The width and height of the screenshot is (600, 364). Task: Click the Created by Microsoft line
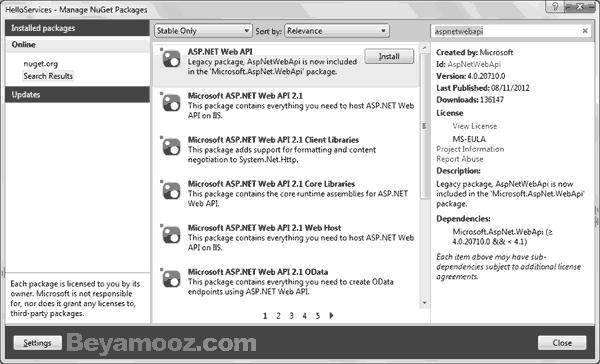tap(474, 52)
